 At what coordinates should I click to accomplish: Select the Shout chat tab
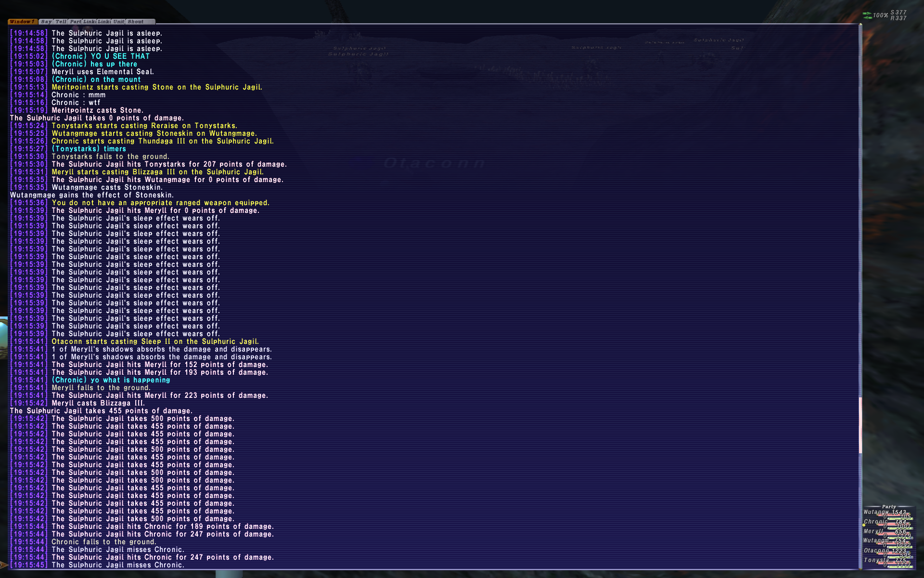coord(136,22)
